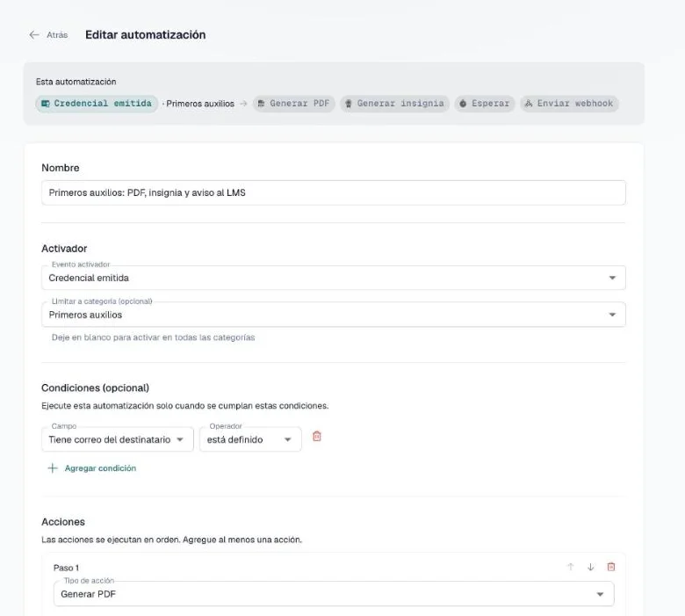
Task: Click the Primeros auxilios category label in summary
Action: 200,104
